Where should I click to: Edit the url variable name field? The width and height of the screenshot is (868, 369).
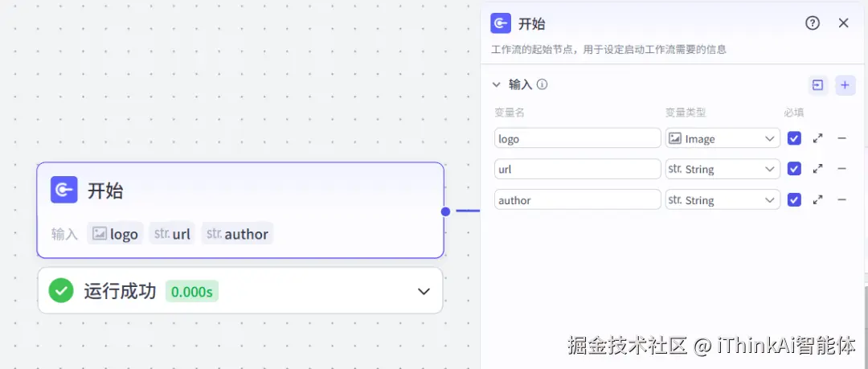[577, 169]
